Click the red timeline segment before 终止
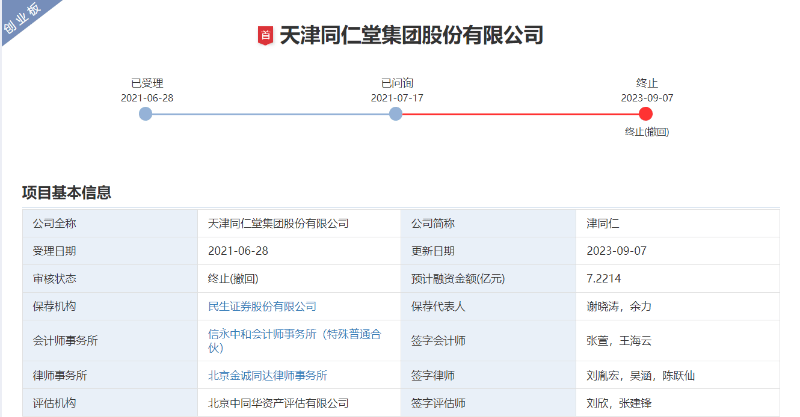 click(x=520, y=114)
